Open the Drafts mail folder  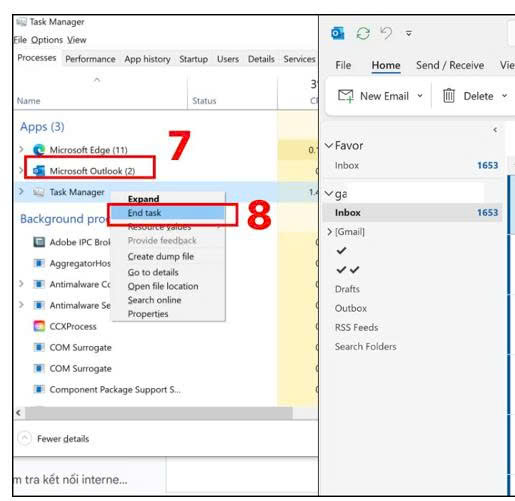[x=347, y=289]
